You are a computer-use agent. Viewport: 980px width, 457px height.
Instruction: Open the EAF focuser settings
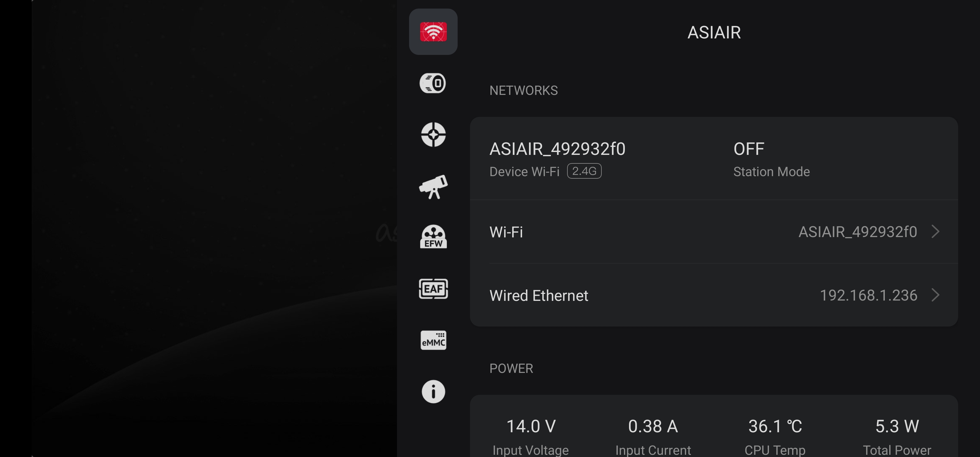[x=433, y=289]
